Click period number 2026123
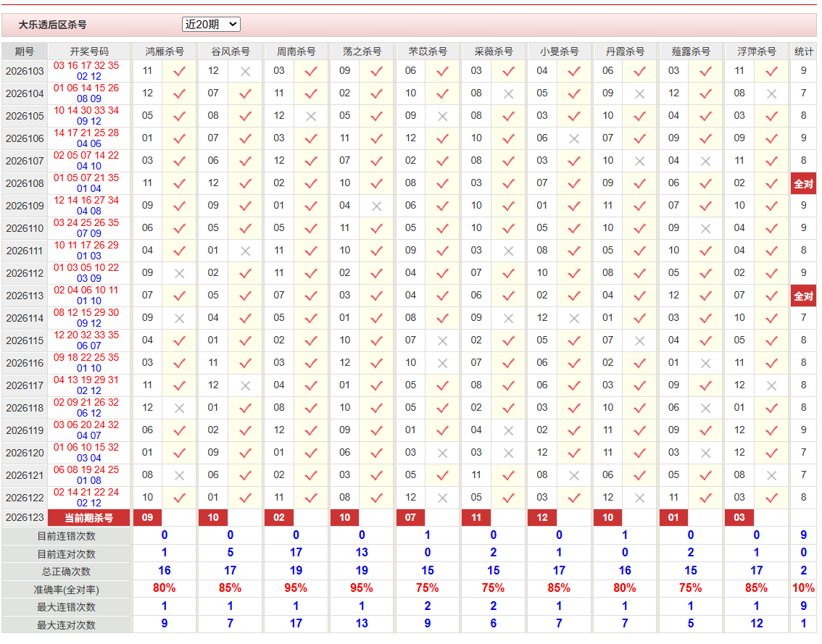The width and height of the screenshot is (822, 644). pos(25,518)
